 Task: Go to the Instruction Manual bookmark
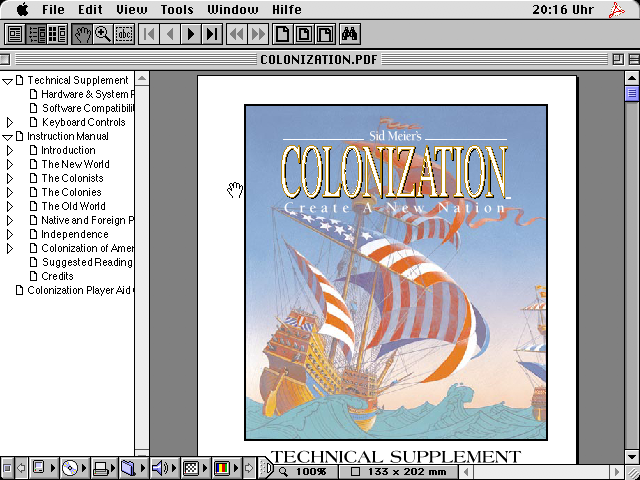(68, 136)
